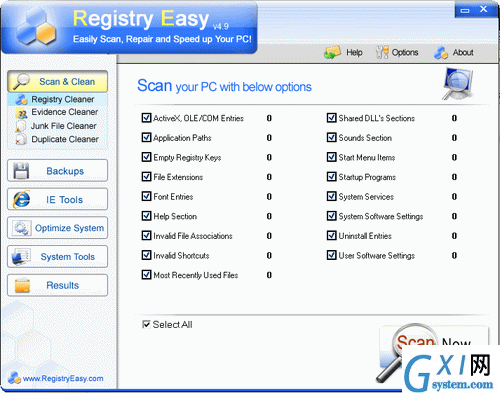Screen dimensions: 500x393
Task: Toggle the Application Paths checkbox
Action: [x=146, y=137]
